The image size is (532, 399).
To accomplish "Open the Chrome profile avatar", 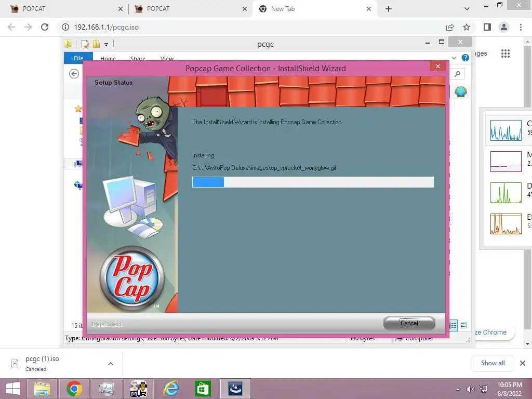I will pos(504,27).
